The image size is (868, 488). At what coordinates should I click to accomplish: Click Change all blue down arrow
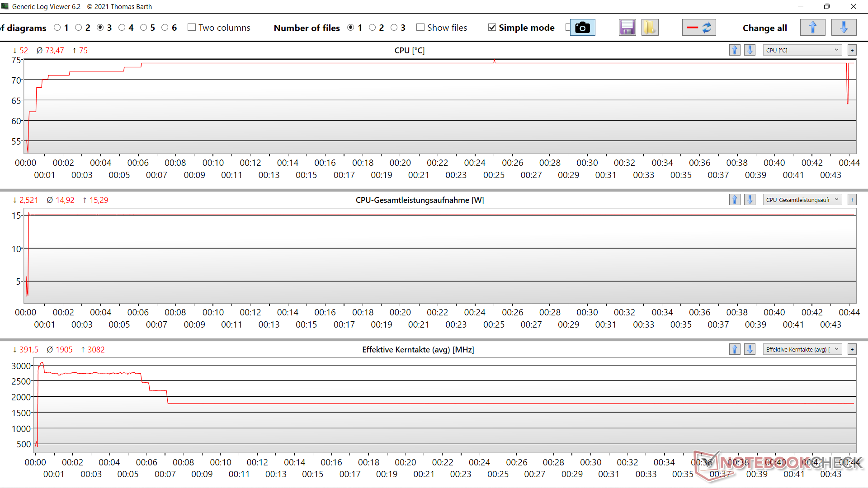tap(844, 28)
